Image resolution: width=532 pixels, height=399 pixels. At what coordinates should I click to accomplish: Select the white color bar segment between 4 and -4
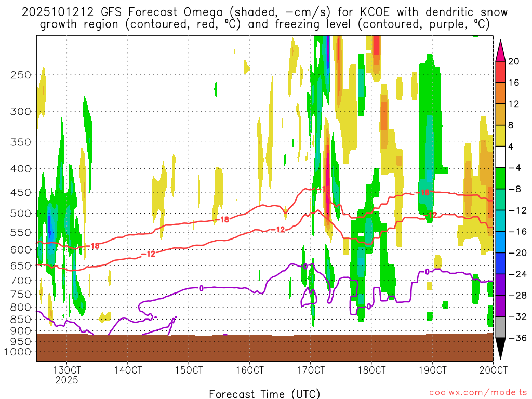tap(500, 157)
